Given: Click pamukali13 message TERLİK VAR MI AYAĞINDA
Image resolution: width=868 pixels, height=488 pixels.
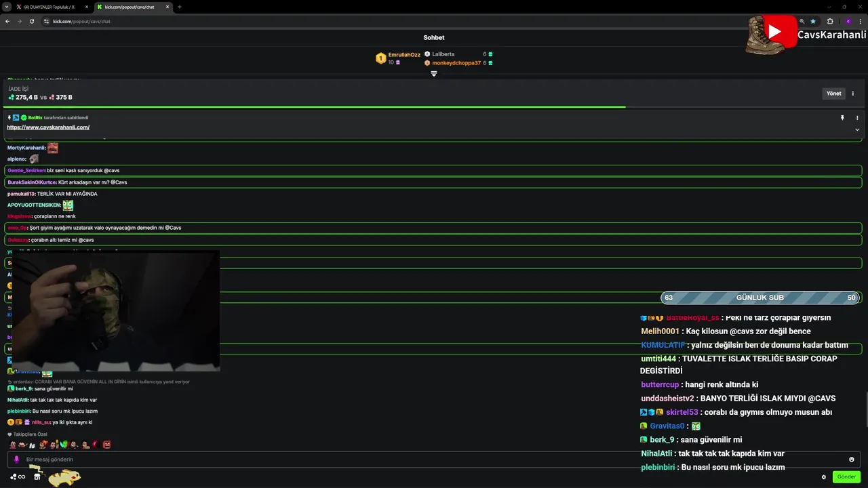Looking at the screenshot, I should pos(52,194).
